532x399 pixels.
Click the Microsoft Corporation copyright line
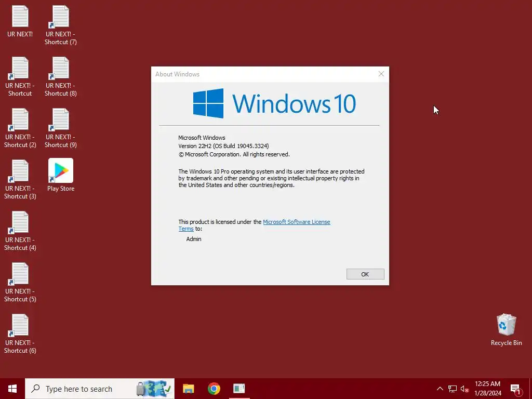point(234,154)
